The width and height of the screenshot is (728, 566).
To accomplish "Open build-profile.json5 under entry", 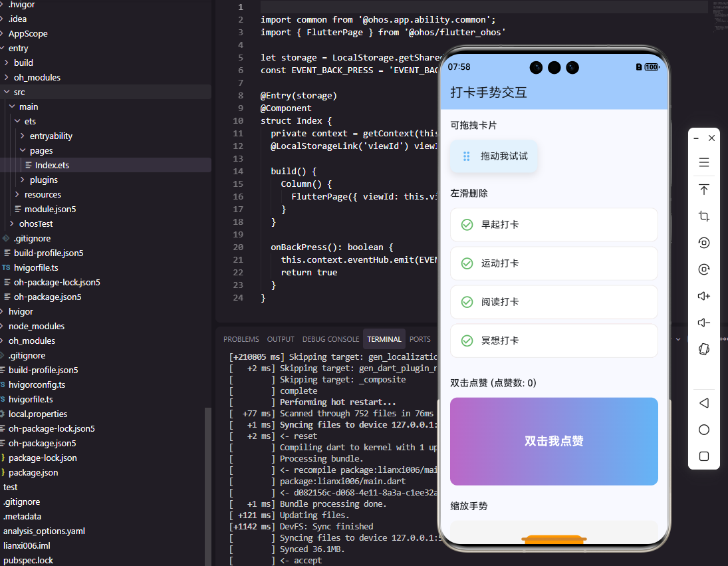I will click(49, 253).
